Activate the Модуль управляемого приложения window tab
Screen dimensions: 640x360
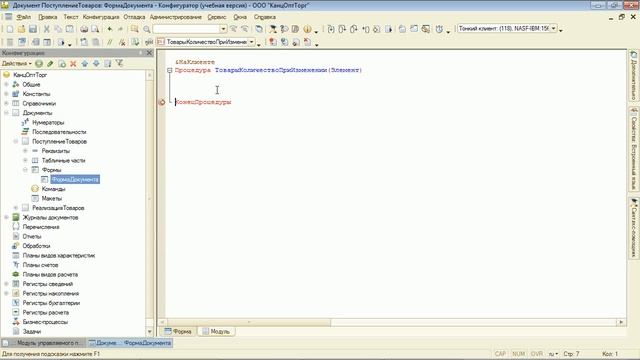43,343
